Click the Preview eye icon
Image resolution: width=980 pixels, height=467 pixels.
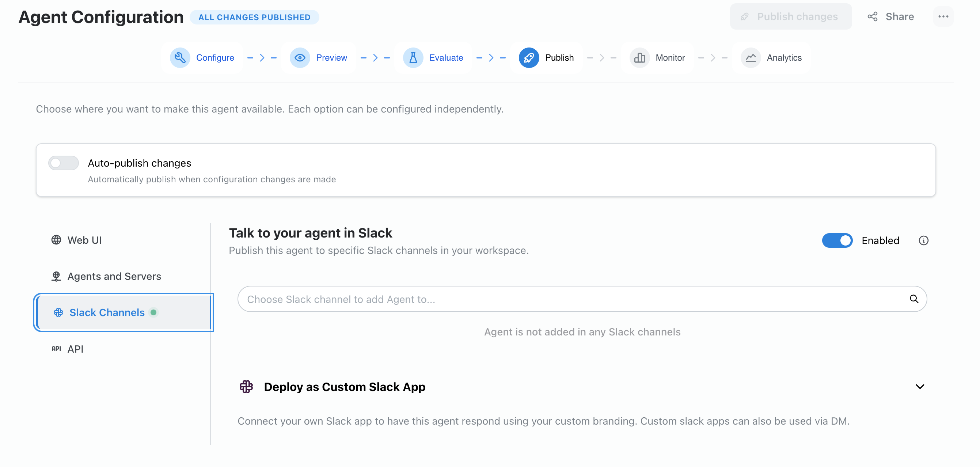(x=300, y=58)
